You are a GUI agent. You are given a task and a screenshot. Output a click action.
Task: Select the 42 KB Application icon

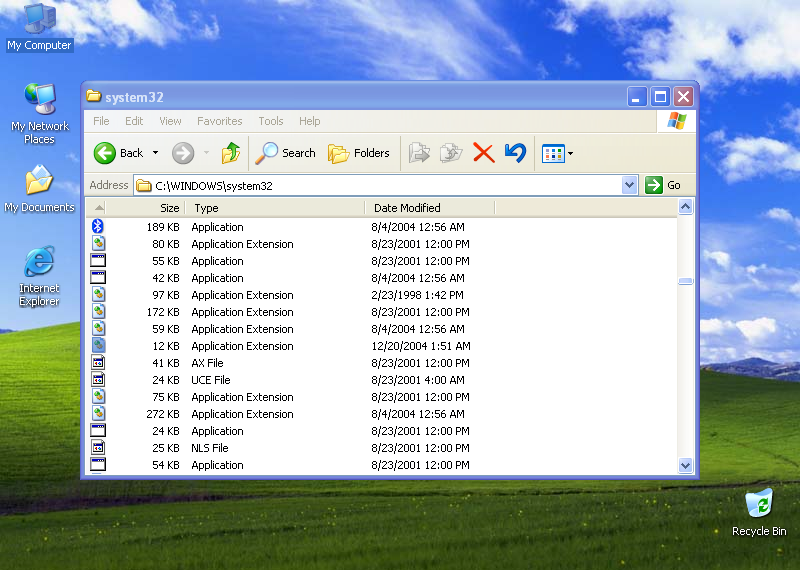(x=98, y=278)
